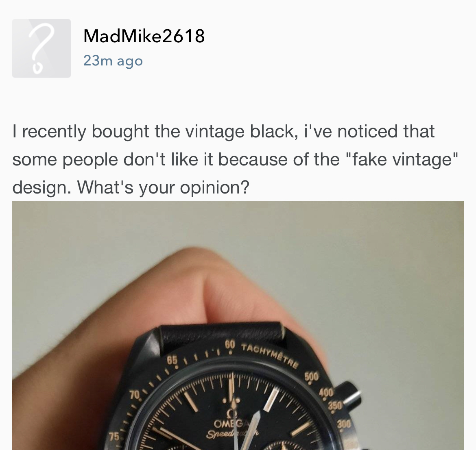Click the 500 marking on bezel
This screenshot has width=476, height=450.
click(311, 376)
